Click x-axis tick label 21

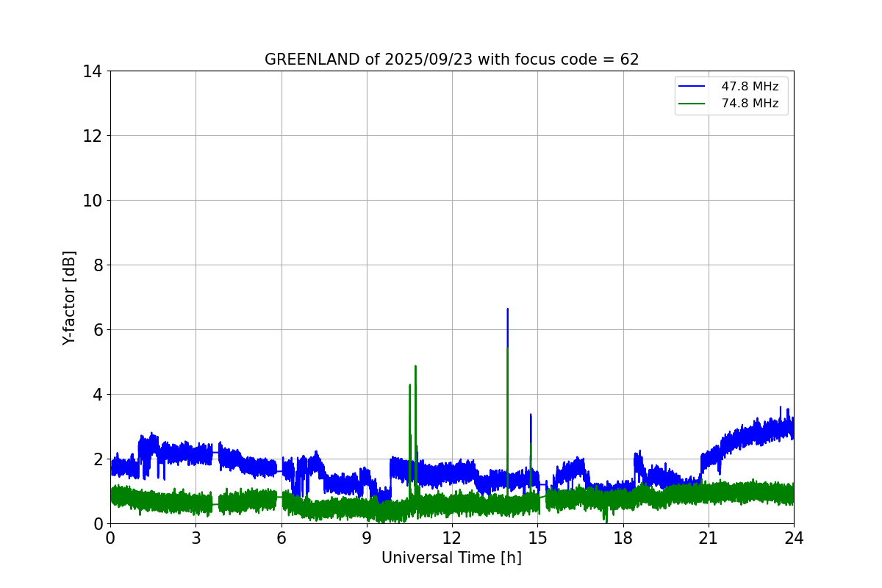point(709,538)
